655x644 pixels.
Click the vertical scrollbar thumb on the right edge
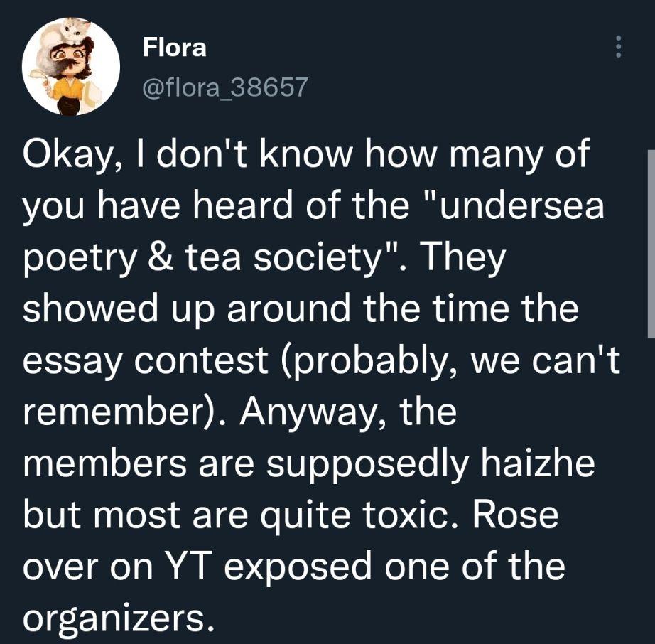[x=651, y=244]
